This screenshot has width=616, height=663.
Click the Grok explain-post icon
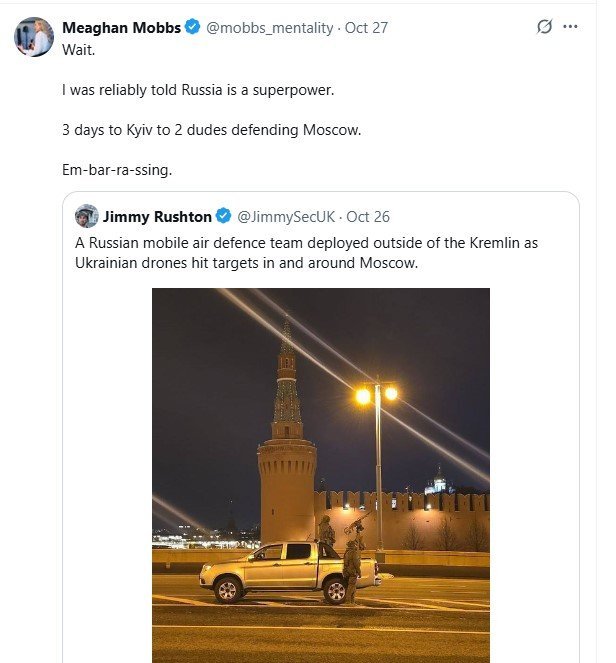pos(544,27)
